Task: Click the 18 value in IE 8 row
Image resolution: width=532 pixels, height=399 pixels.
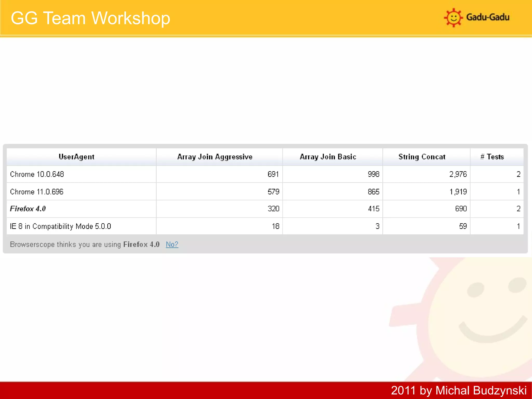Action: tap(276, 226)
